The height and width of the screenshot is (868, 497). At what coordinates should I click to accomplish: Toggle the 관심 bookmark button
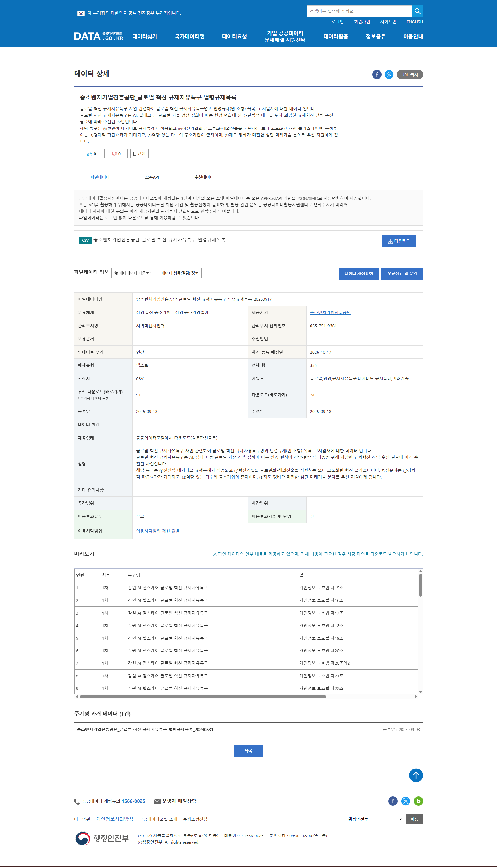(x=139, y=154)
